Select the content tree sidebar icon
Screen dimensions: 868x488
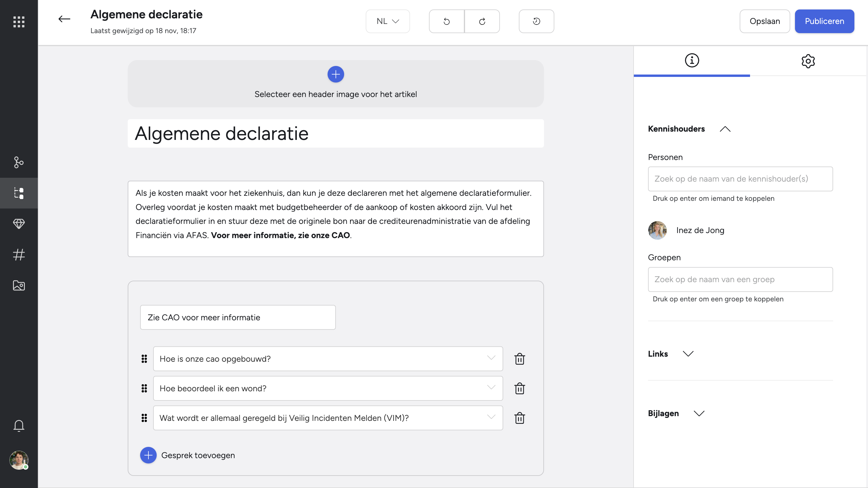[x=19, y=193]
